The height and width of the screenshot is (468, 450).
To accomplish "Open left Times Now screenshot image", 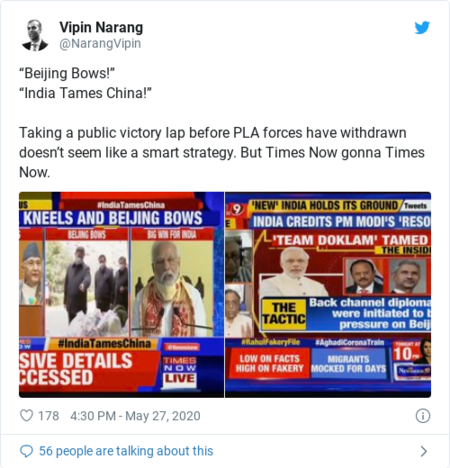I will pyautogui.click(x=121, y=295).
